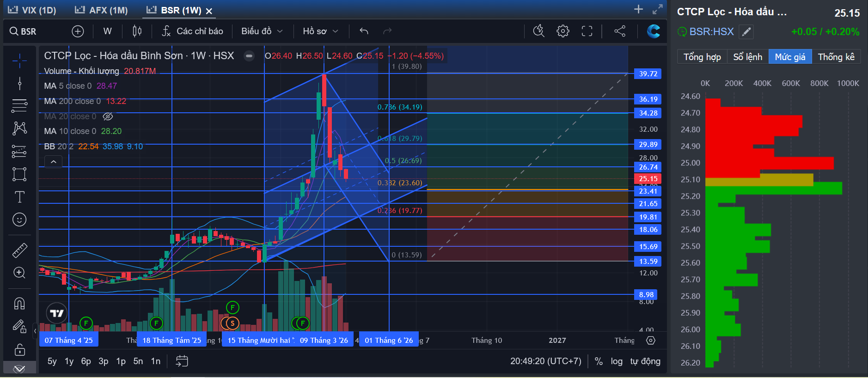868x378 pixels.
Task: Open the Các chỉ báo indicators dialog
Action: coord(192,31)
